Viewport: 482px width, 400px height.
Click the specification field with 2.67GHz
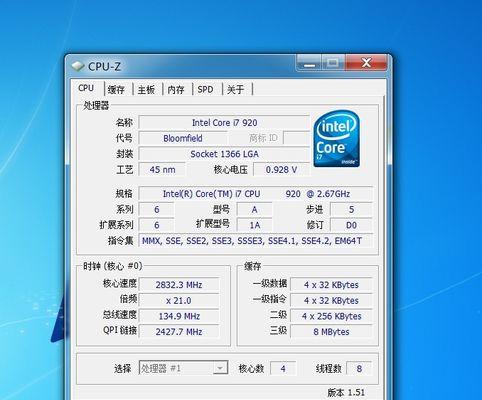pos(256,194)
